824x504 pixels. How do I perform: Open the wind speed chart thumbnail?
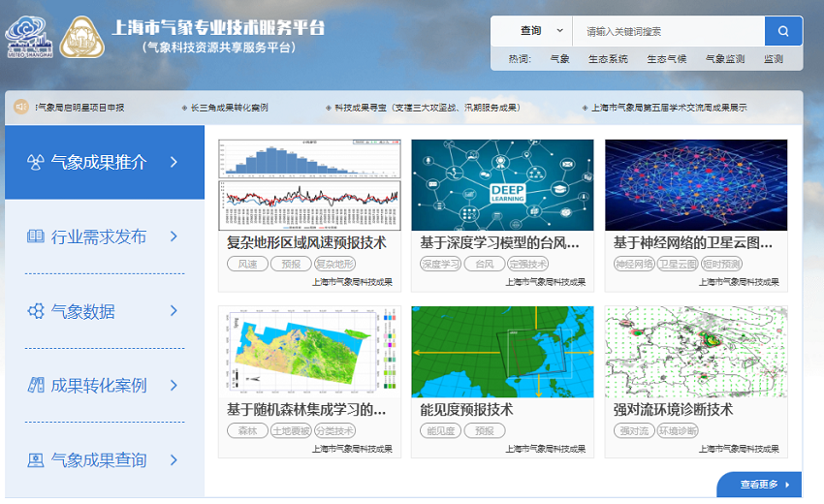click(309, 185)
